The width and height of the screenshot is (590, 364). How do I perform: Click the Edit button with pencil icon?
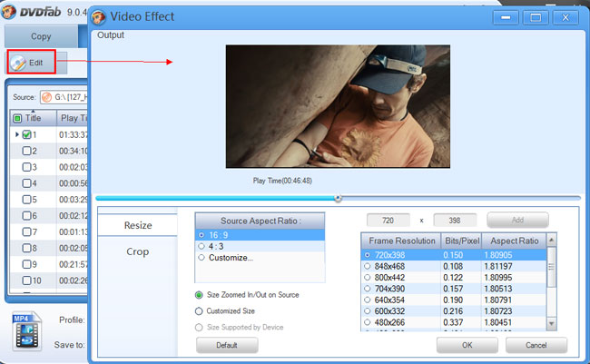click(33, 63)
